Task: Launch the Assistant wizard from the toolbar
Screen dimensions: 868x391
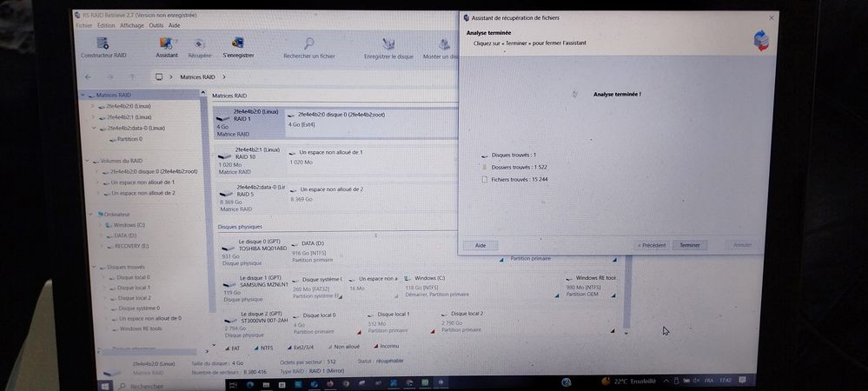Action: tap(167, 48)
